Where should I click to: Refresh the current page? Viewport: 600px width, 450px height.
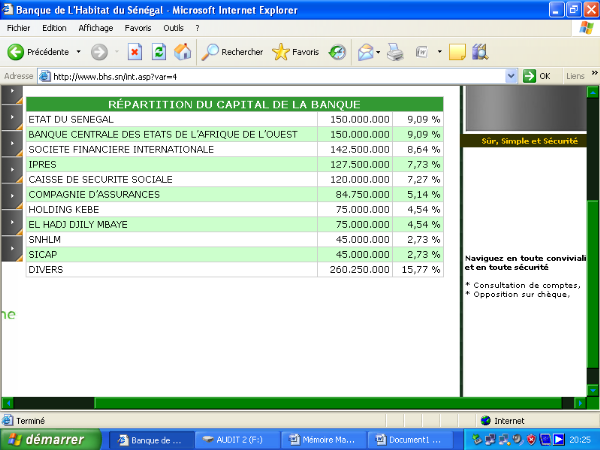pyautogui.click(x=158, y=52)
